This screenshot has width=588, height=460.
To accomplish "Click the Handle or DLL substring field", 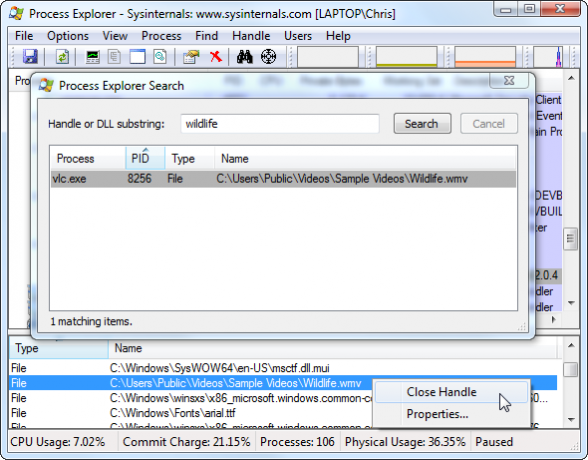I will (280, 124).
